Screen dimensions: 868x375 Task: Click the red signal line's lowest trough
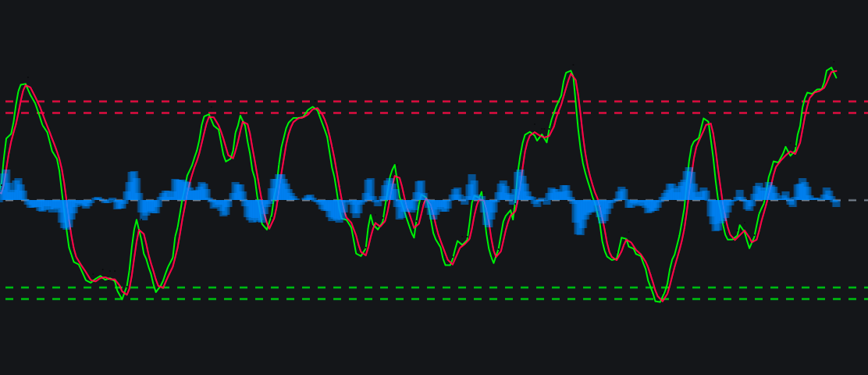(662, 300)
